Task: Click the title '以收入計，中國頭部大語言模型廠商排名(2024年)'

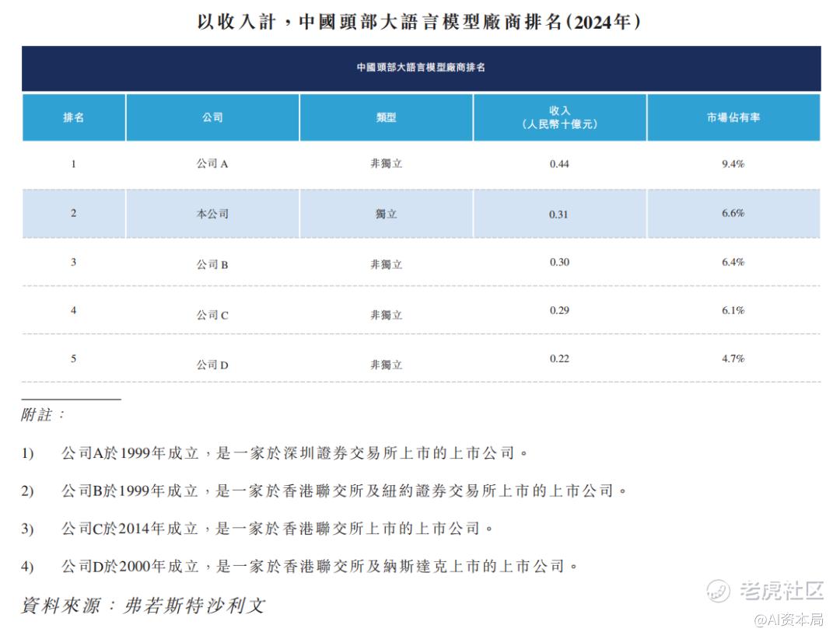Action: point(419,22)
